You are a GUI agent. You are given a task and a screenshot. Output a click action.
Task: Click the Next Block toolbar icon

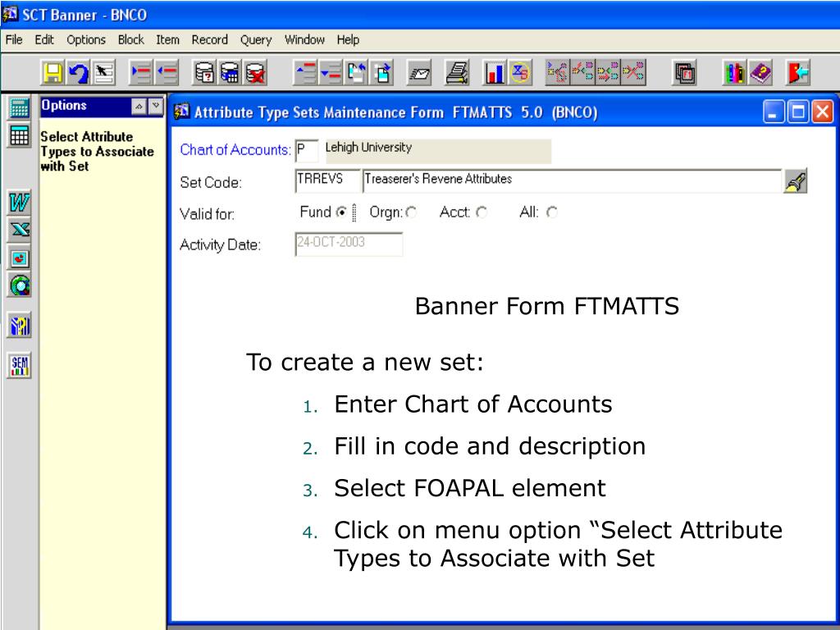[382, 73]
